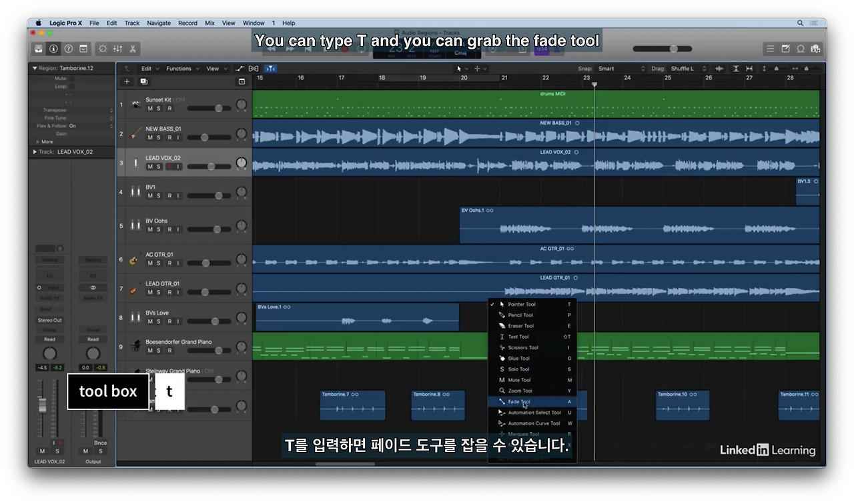Open the List Editors icon
The image size is (854, 504).
[x=771, y=49]
